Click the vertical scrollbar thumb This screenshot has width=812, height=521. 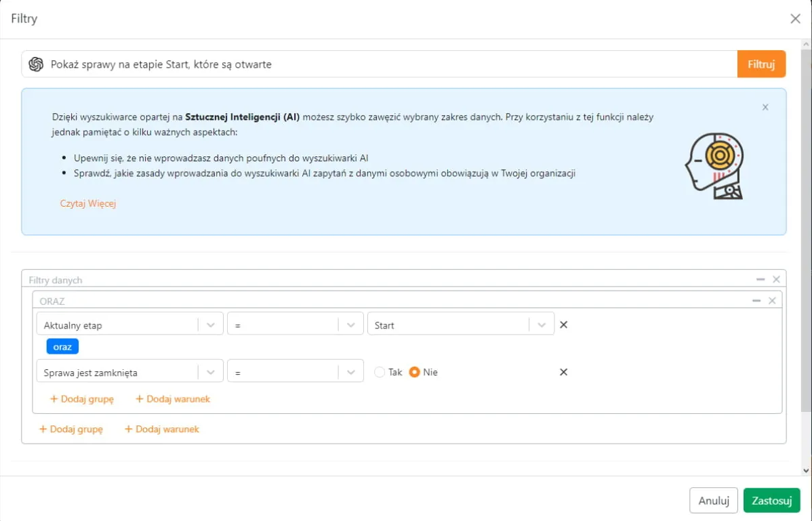tap(806, 231)
